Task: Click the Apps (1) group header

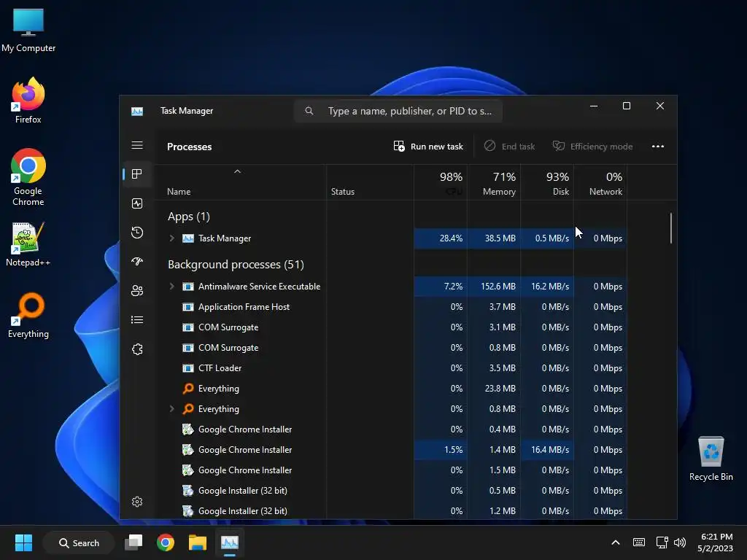Action: click(189, 217)
